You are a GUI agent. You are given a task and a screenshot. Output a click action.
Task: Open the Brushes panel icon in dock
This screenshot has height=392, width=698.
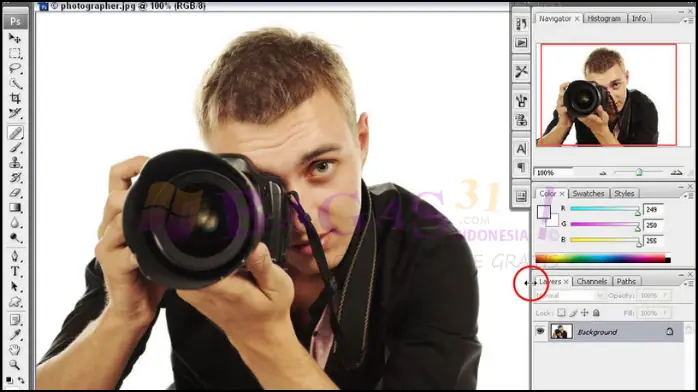coord(521,101)
